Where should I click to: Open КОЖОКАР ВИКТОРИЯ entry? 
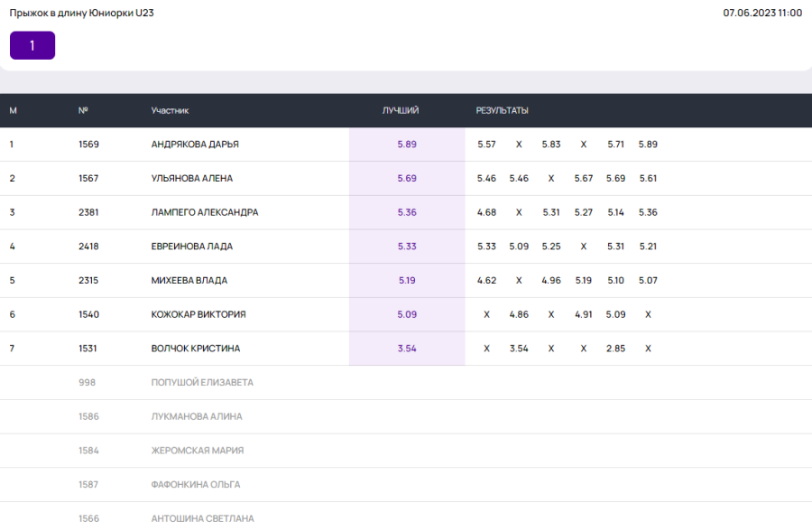click(x=198, y=314)
